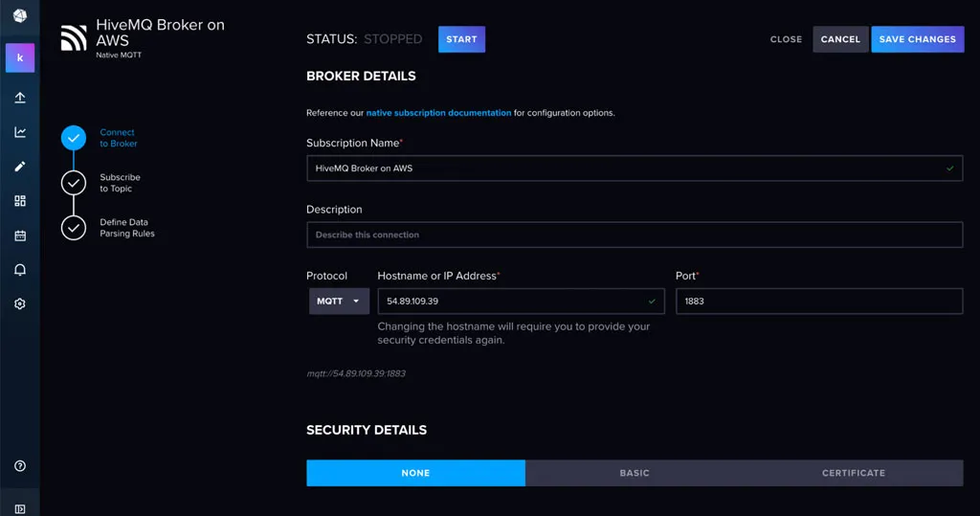Open the help question mark icon
980x516 pixels.
point(20,466)
